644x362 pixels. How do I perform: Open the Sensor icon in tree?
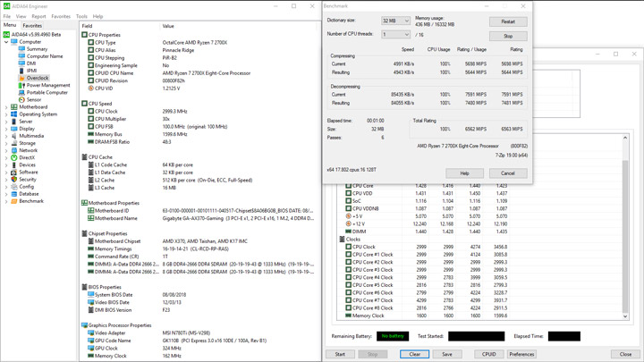[21, 100]
